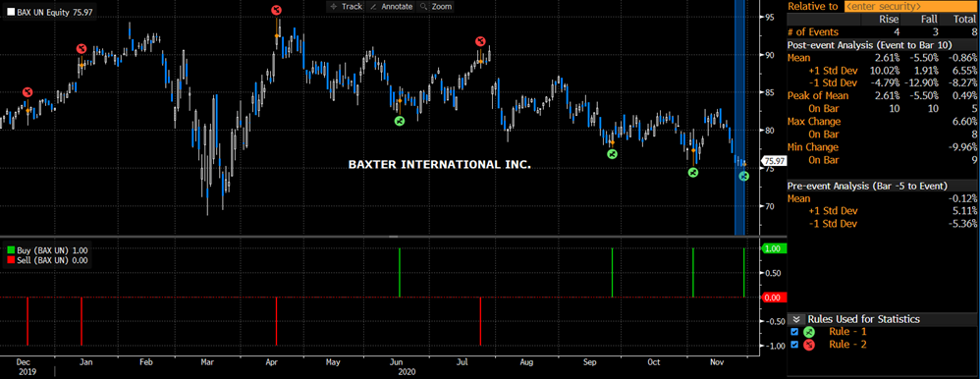Viewport: 980px width, 379px height.
Task: Click the green buy marker in late October
Action: (x=692, y=172)
